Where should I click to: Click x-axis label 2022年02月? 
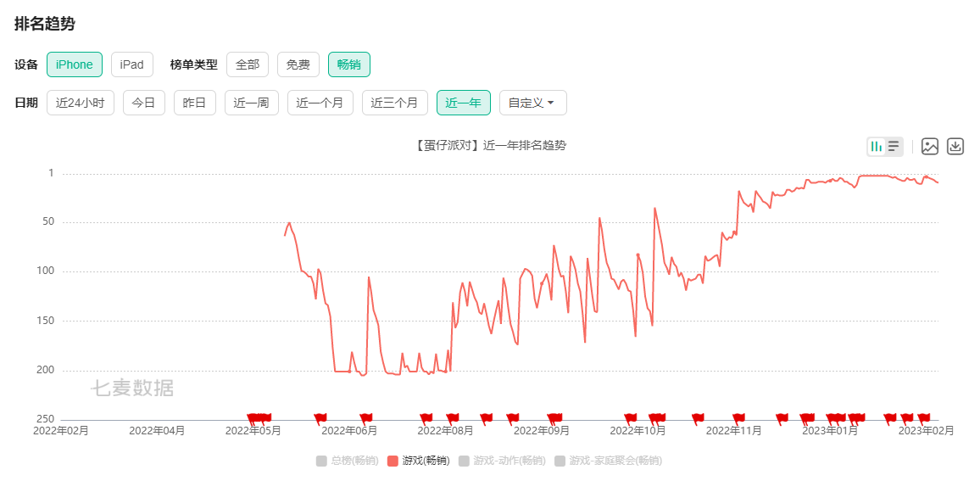[61, 430]
